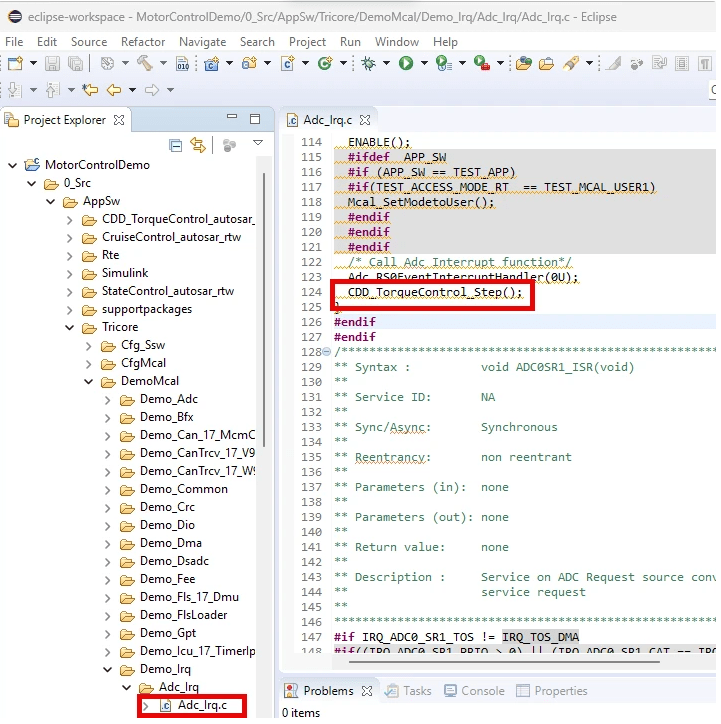Screen dimensions: 721x724
Task: Expand the Demo_Adc folder
Action: click(x=107, y=399)
